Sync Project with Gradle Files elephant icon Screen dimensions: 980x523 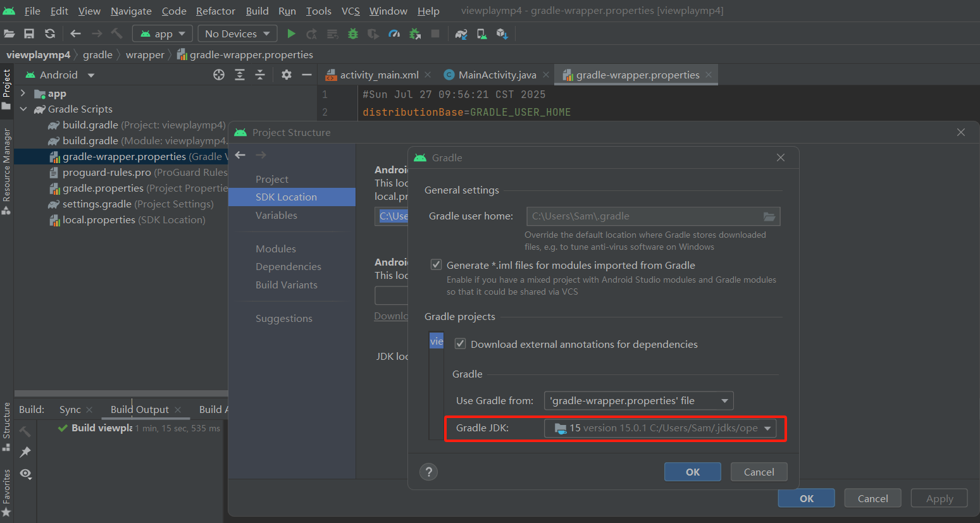point(461,34)
